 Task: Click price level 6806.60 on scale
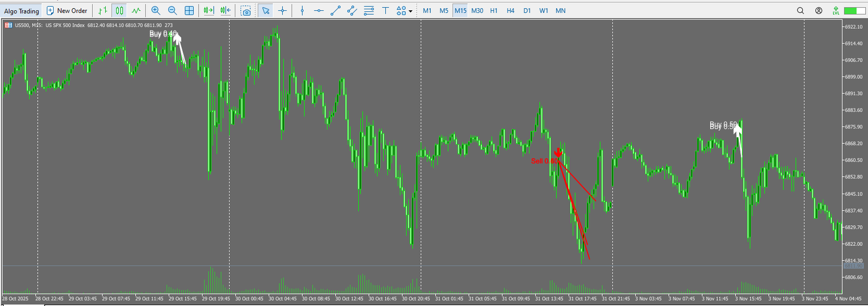[x=853, y=277]
